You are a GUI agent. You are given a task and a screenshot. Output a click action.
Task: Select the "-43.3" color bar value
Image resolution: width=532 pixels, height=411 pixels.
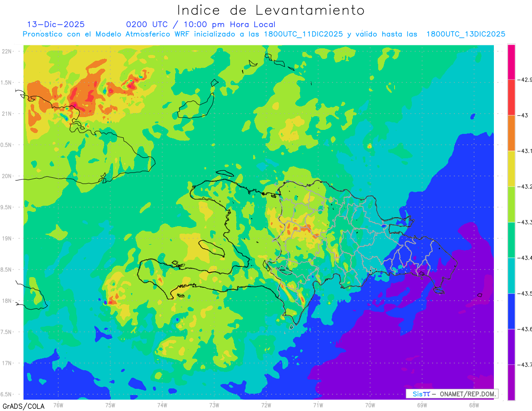[x=525, y=222]
